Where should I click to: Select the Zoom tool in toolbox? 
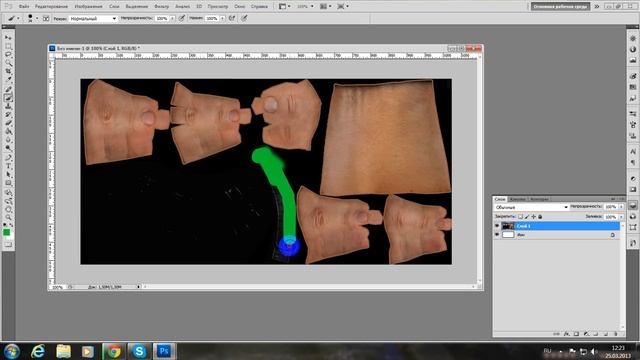click(x=8, y=218)
